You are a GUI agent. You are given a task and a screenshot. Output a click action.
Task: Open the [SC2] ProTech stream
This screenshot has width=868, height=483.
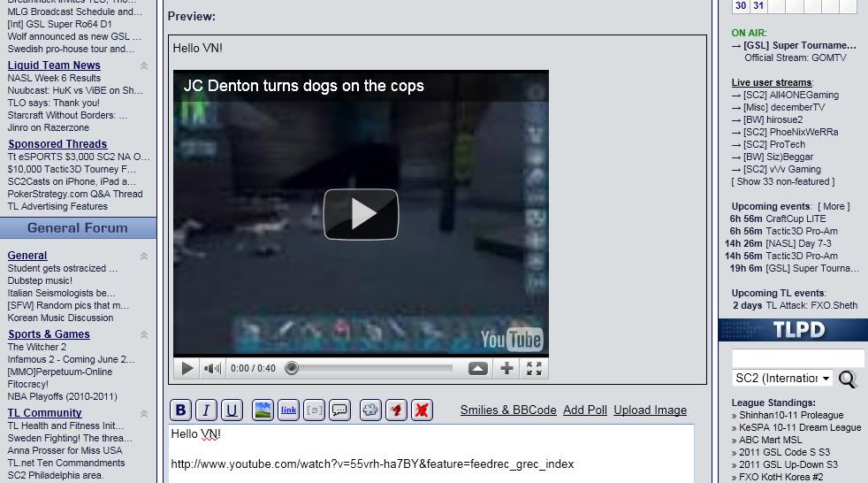coord(774,144)
